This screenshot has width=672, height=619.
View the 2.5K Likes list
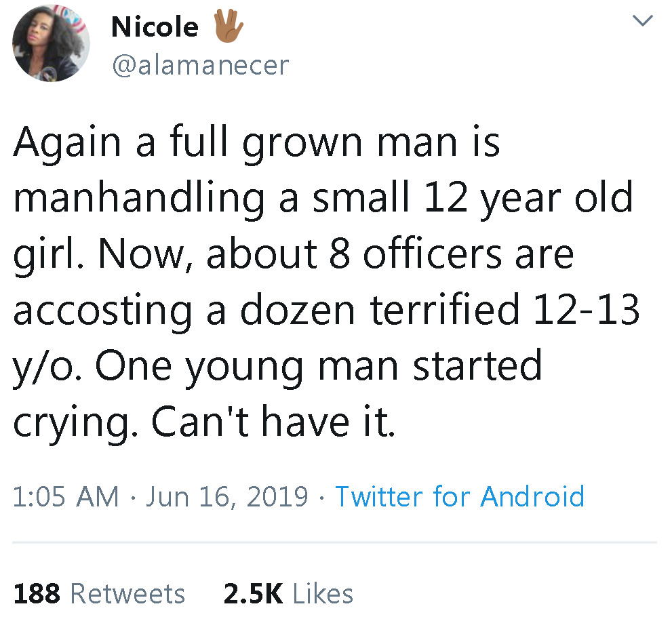coord(288,594)
